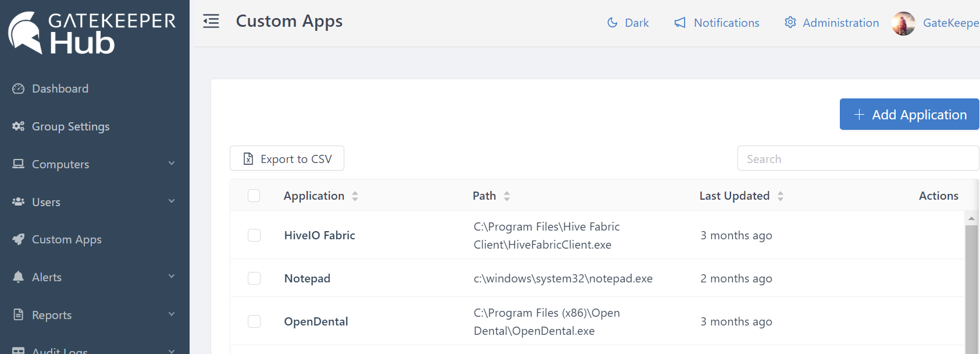Click the Administration gear icon

point(790,23)
